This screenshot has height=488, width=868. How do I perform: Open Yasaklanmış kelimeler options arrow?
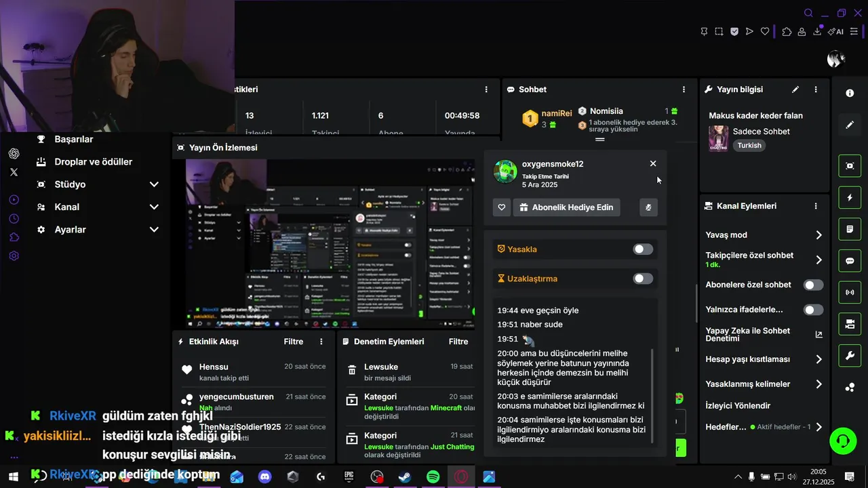tap(818, 384)
